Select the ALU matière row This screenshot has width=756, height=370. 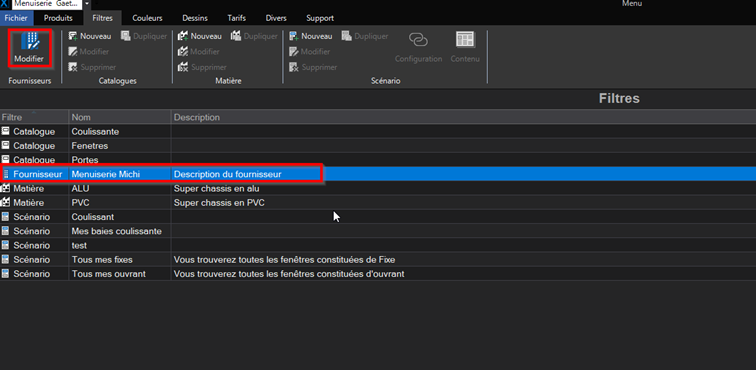tap(378, 189)
